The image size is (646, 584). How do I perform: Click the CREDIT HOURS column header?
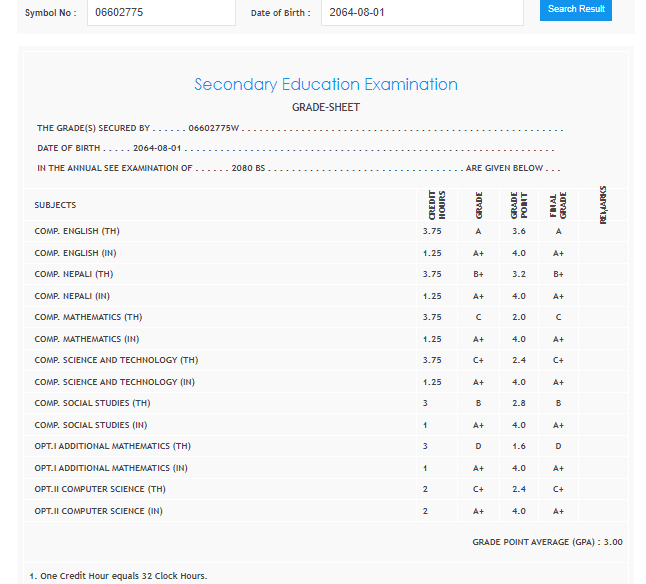point(436,203)
